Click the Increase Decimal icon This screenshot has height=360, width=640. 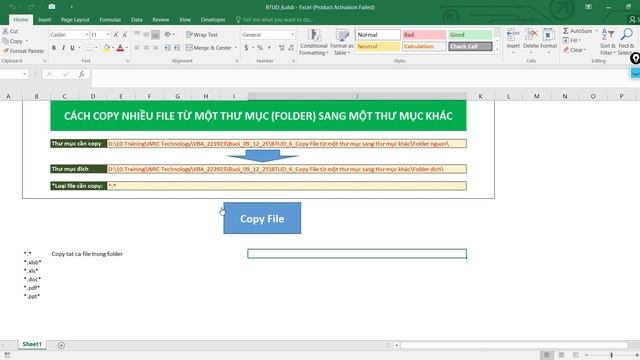click(282, 48)
